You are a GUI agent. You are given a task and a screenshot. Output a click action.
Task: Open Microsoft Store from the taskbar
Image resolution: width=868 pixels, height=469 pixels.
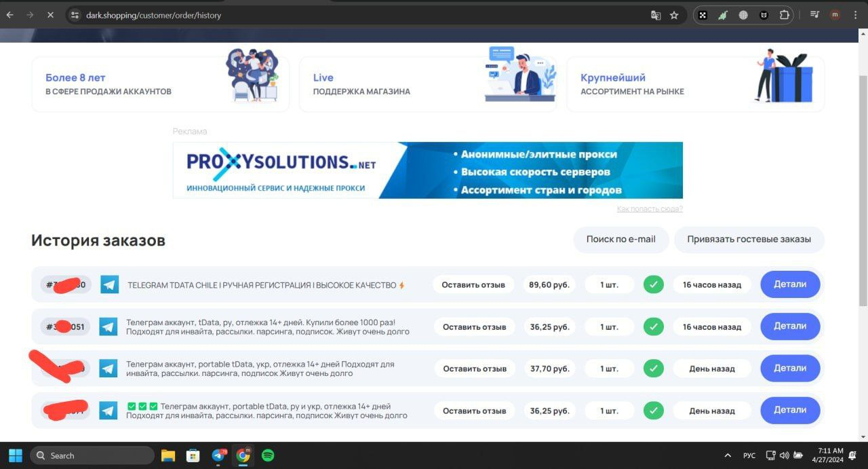pyautogui.click(x=193, y=455)
